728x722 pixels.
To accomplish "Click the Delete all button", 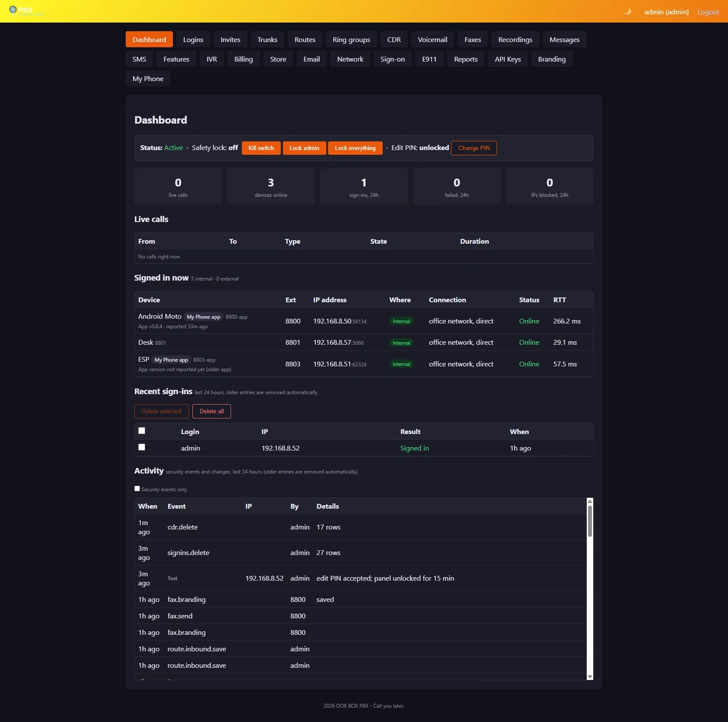I will point(212,411).
